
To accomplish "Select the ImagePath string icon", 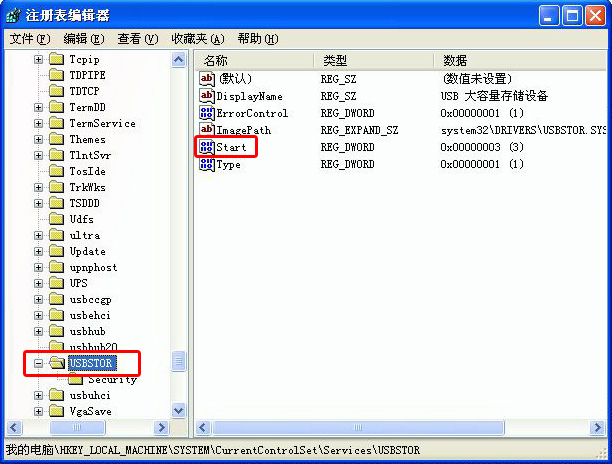I will [x=207, y=130].
